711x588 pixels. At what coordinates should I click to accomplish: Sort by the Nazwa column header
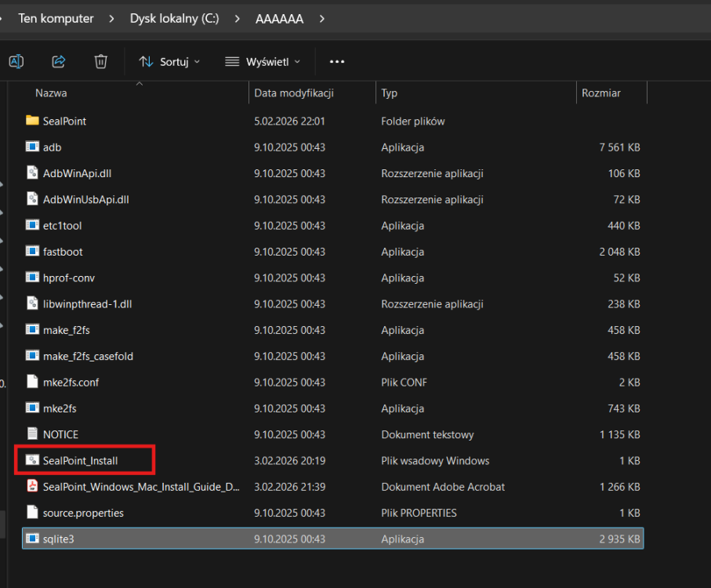point(51,93)
